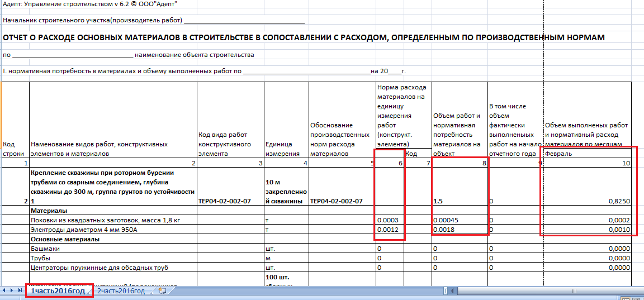Select the cell with value 0.0003
644x300 pixels.
click(390, 220)
